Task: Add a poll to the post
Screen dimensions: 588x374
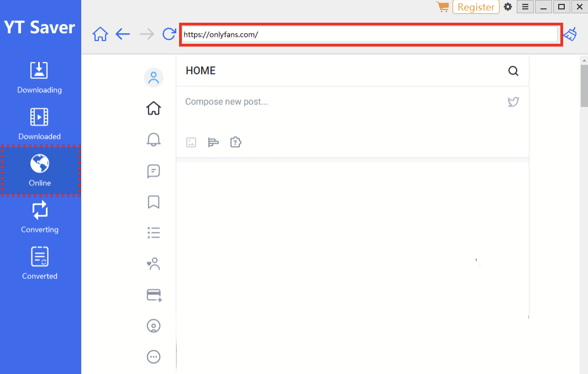Action: click(x=213, y=142)
